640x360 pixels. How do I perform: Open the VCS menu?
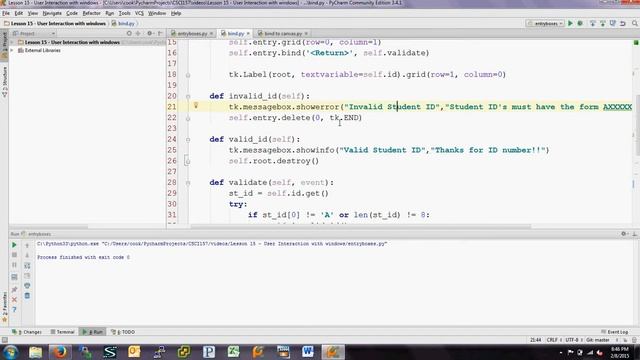tap(139, 13)
